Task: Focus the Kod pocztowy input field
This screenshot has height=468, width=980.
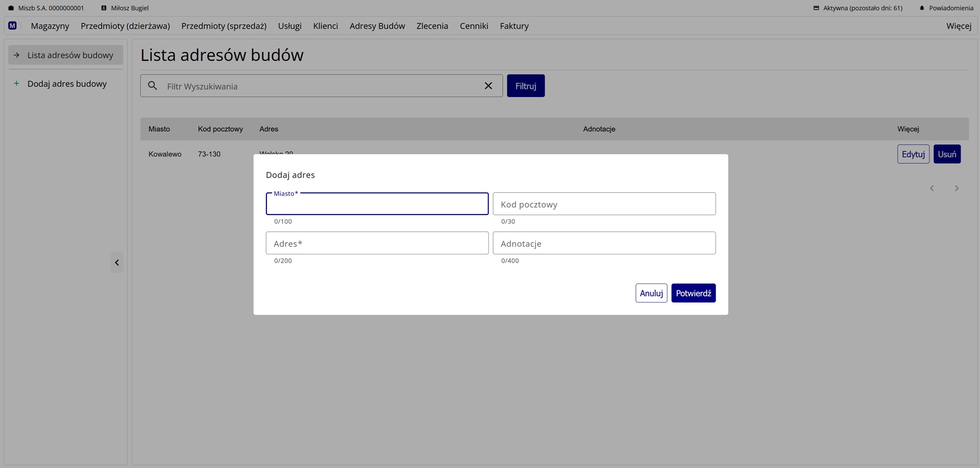Action: 604,204
